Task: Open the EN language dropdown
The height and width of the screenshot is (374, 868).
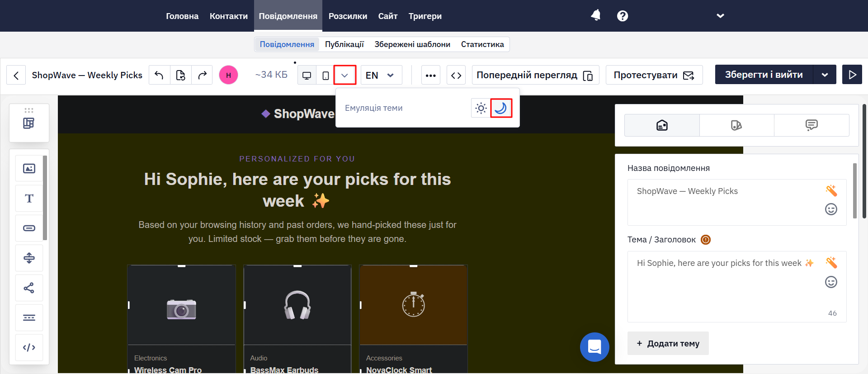Action: click(381, 75)
